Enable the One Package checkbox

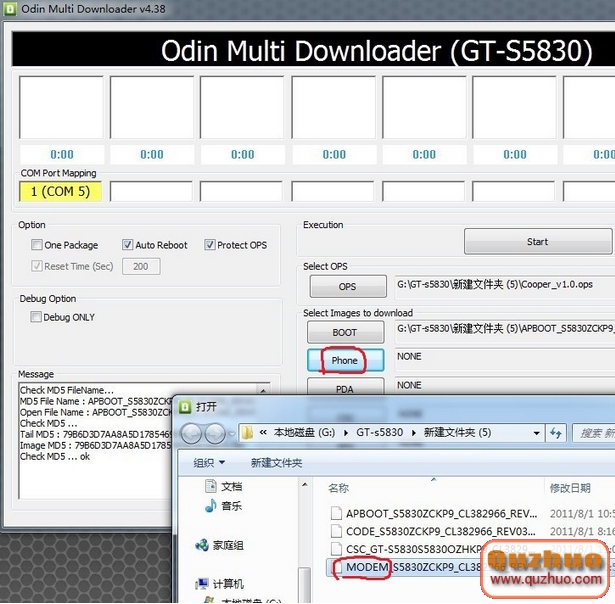point(37,245)
